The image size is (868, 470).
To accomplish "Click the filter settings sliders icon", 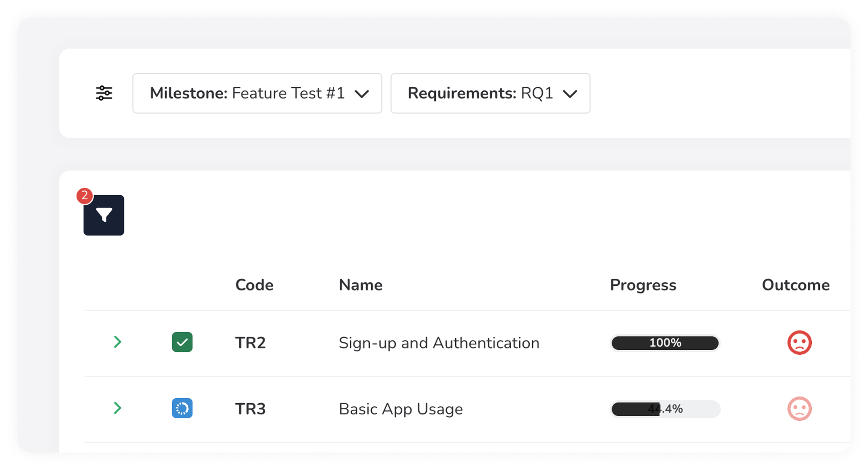I will point(104,93).
